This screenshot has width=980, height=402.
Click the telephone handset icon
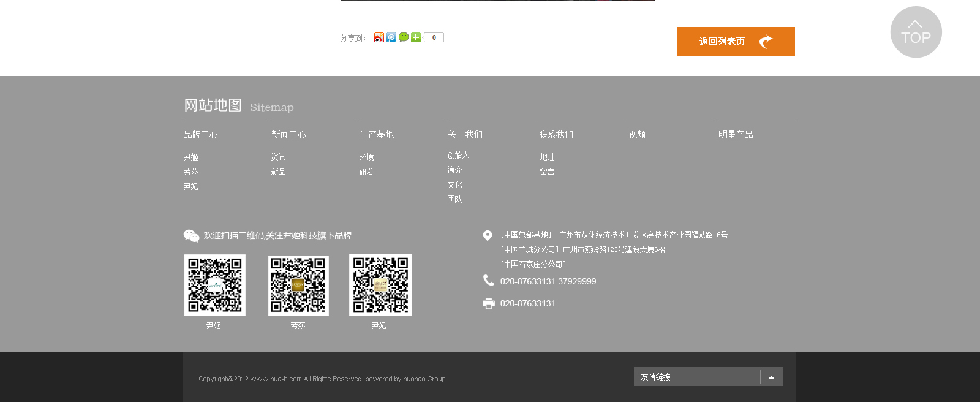coord(488,280)
